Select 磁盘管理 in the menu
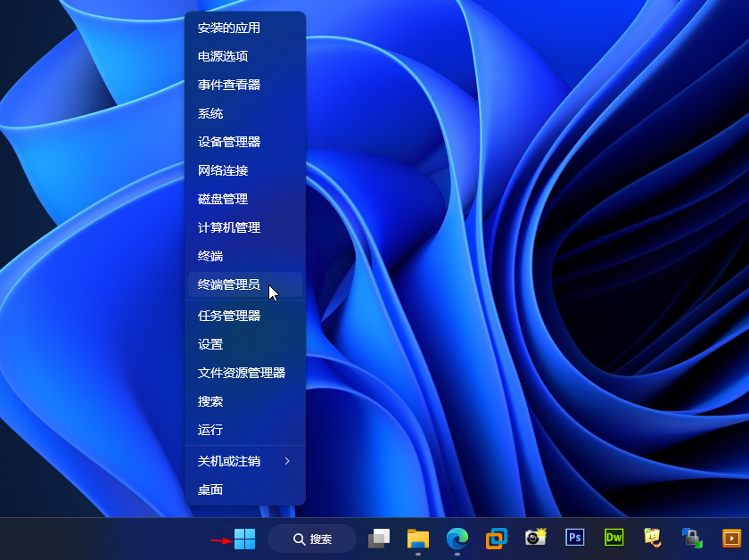The width and height of the screenshot is (749, 560). 245,199
